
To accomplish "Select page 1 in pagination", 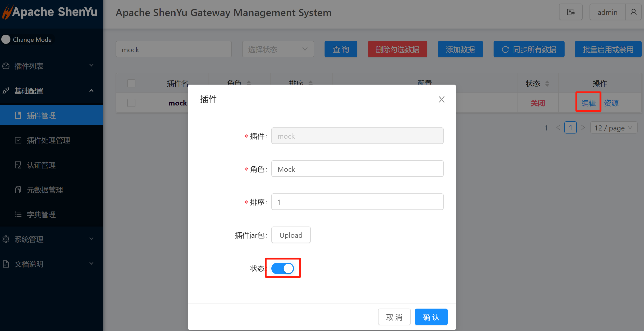I will (x=570, y=128).
